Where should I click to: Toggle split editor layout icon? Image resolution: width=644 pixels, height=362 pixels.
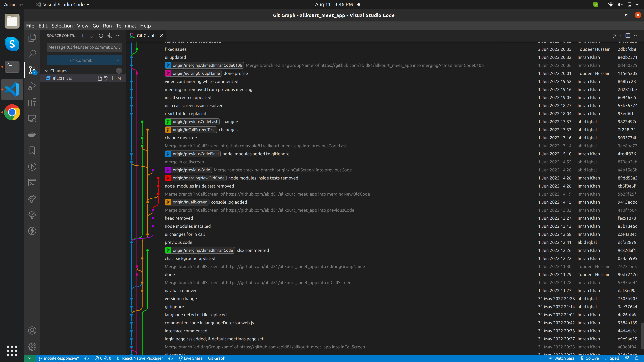coord(628,36)
